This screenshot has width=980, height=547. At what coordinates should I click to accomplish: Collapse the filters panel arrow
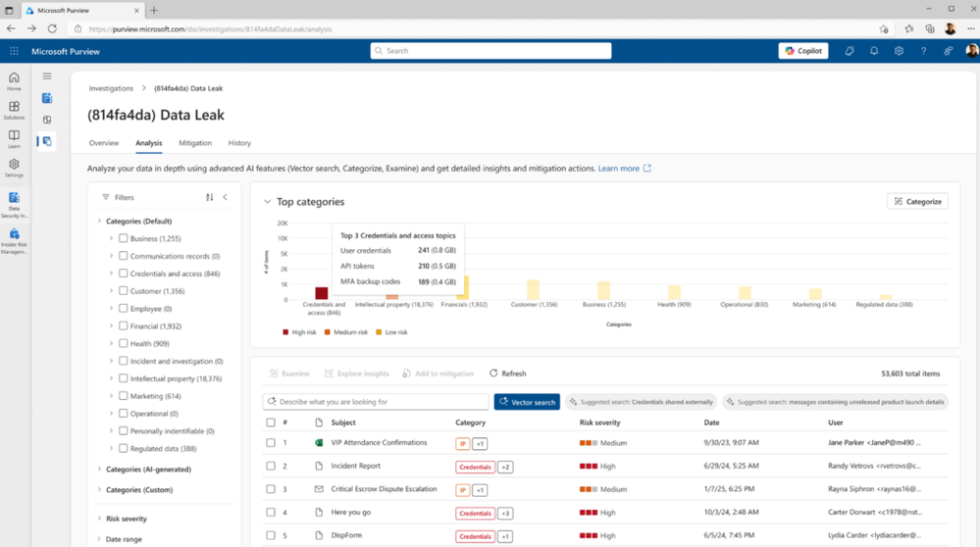tap(225, 197)
